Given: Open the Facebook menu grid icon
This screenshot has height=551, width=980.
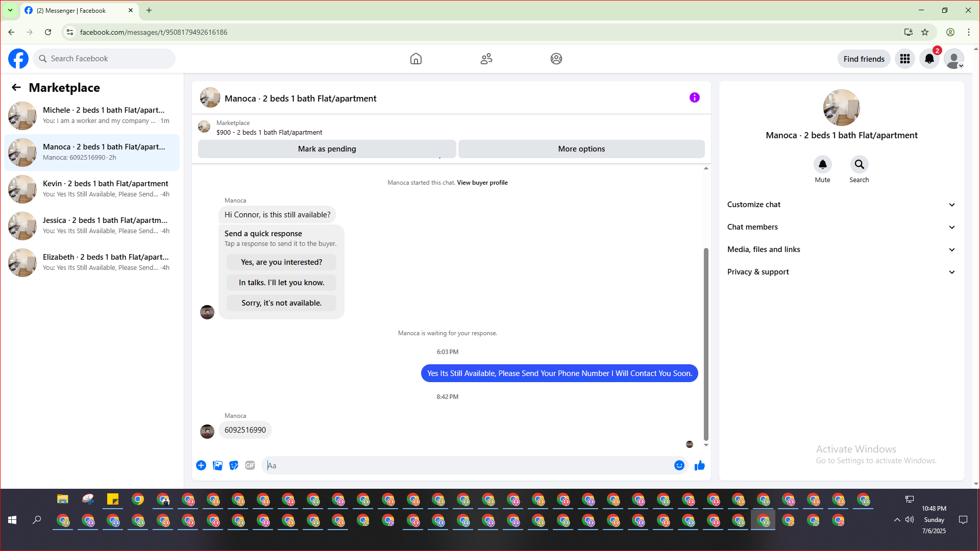Looking at the screenshot, I should 904,59.
